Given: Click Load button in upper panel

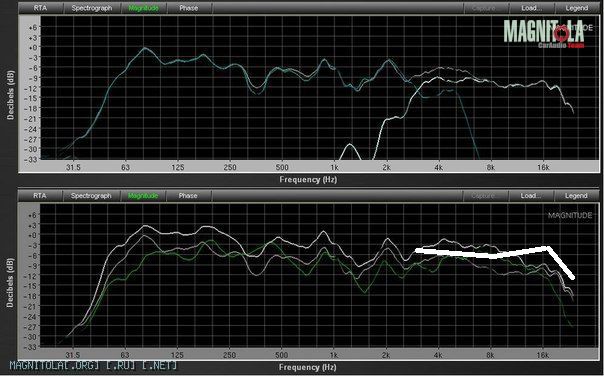Looking at the screenshot, I should tap(532, 8).
